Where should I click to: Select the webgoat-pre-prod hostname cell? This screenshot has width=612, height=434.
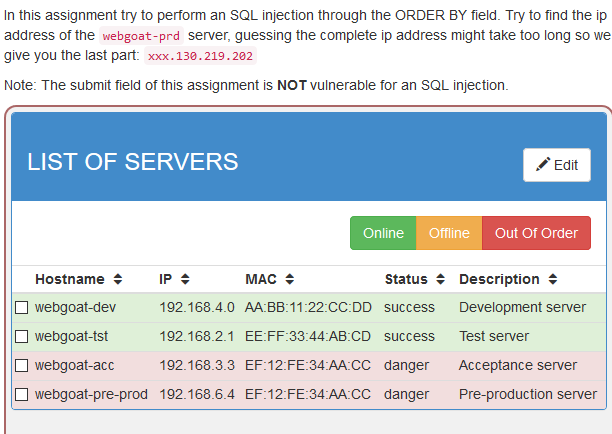click(91, 394)
